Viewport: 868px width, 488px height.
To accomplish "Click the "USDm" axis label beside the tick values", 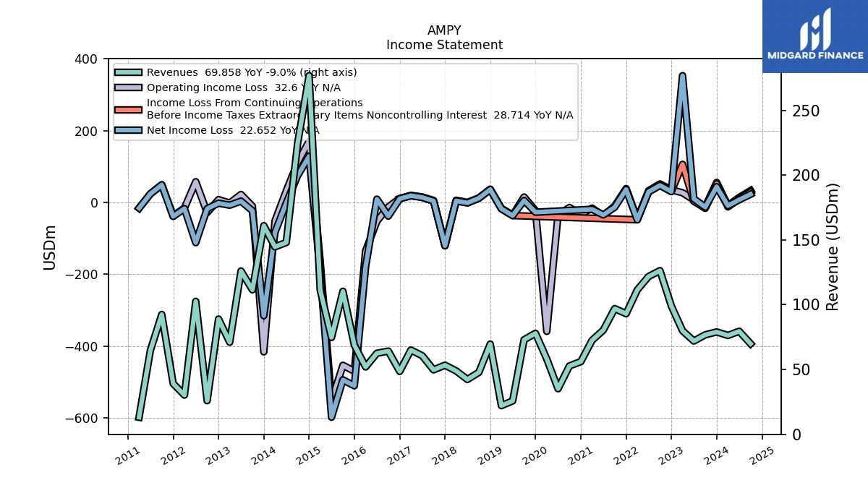I will coord(50,247).
